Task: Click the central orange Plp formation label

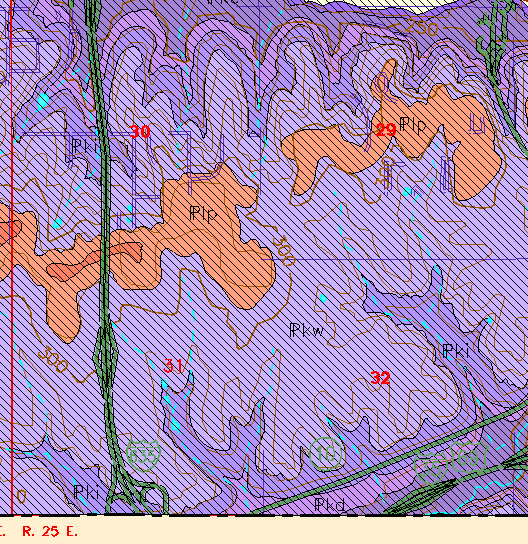Action: (204, 214)
